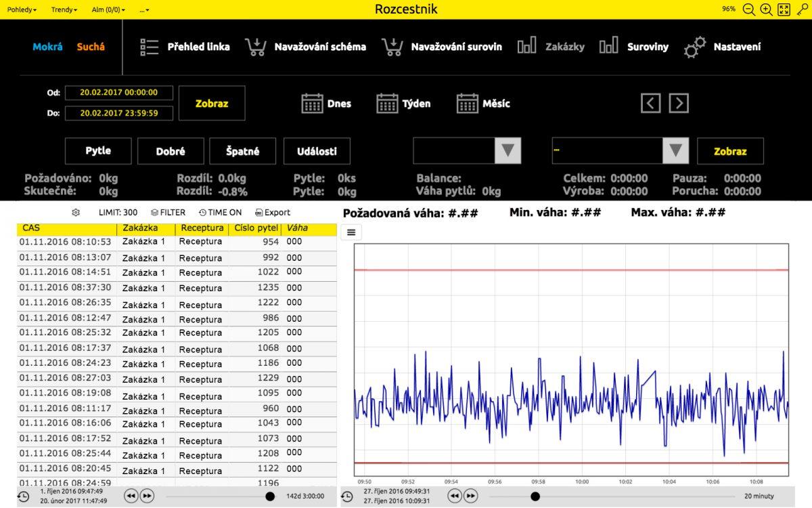
Task: Go to previous period arrow
Action: click(x=650, y=103)
